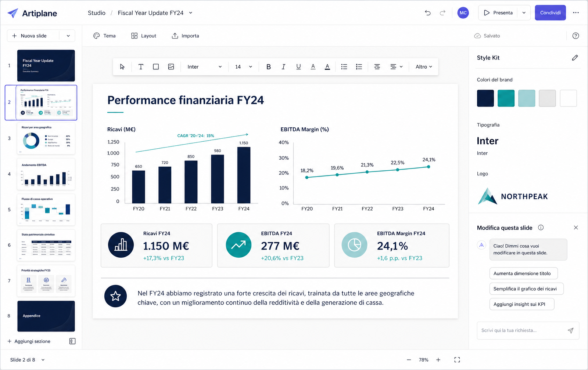
Task: Choose suggestion Semplifica il grafico dei ricavi
Action: pyautogui.click(x=526, y=289)
